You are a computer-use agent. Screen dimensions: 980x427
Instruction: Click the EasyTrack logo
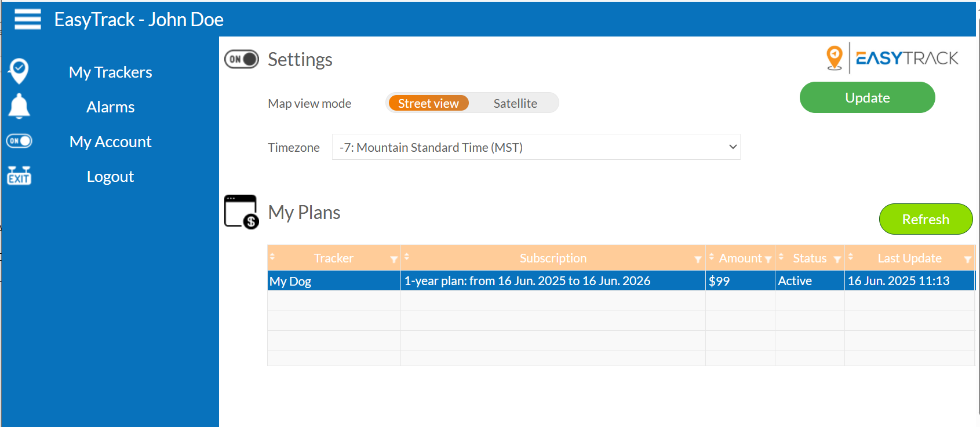pyautogui.click(x=892, y=58)
